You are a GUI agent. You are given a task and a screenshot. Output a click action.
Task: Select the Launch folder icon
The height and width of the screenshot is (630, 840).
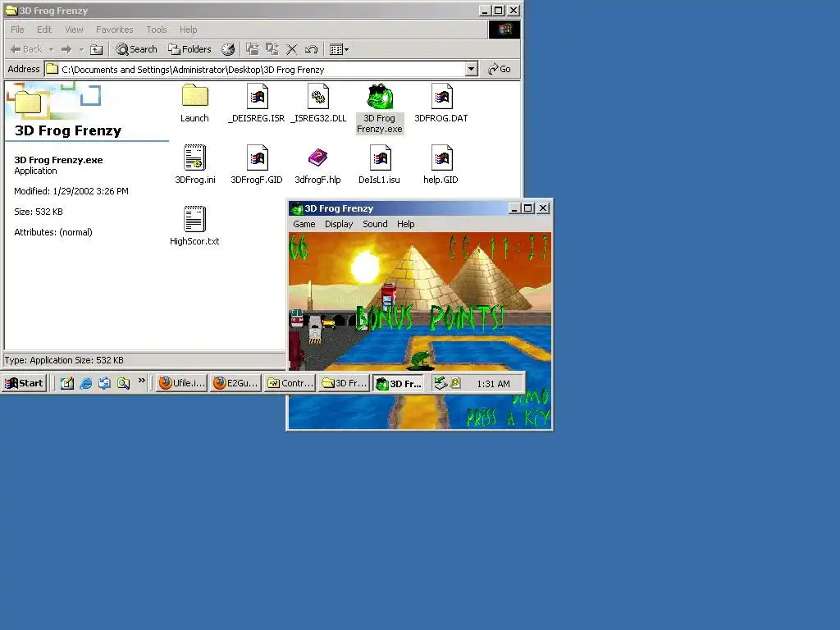pyautogui.click(x=194, y=97)
